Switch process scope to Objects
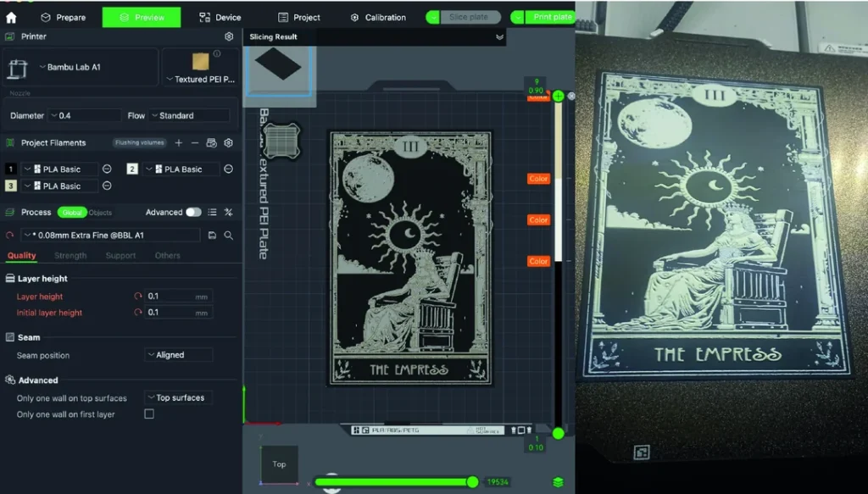The height and width of the screenshot is (494, 868). tap(100, 213)
